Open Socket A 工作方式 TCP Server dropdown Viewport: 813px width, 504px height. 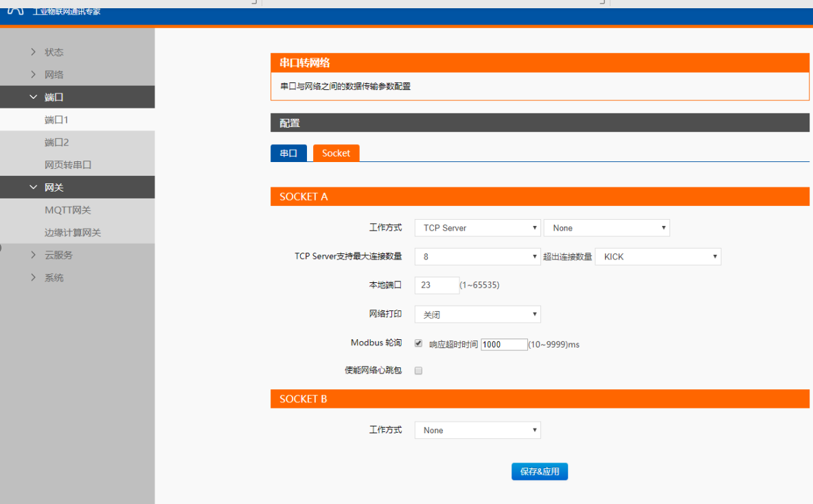coord(477,228)
